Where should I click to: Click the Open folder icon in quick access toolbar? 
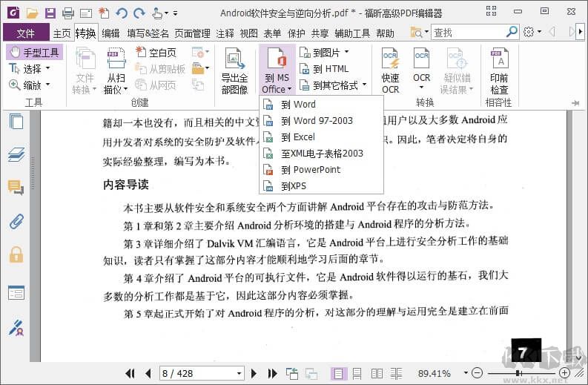[x=32, y=13]
